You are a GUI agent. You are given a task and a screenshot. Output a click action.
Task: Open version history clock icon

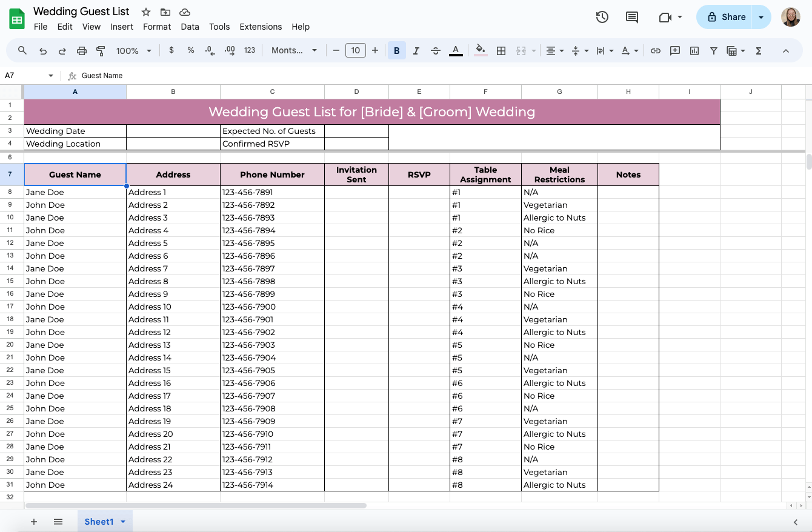point(602,17)
